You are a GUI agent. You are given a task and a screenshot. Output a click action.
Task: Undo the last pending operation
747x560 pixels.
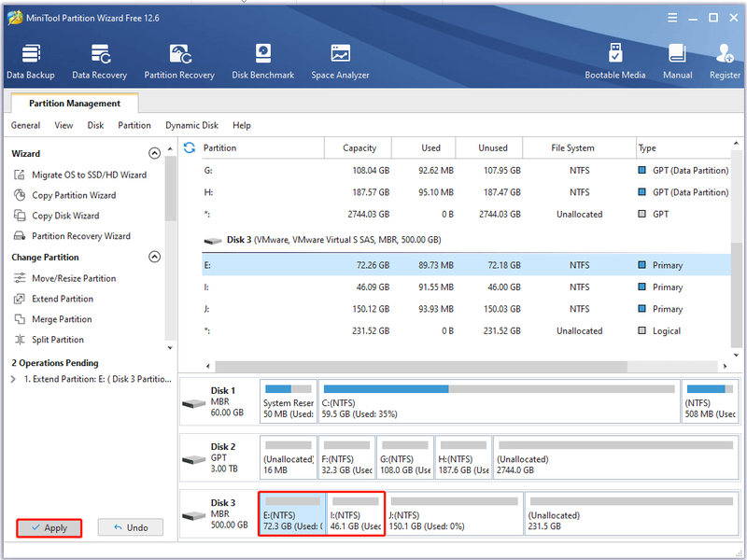[131, 527]
